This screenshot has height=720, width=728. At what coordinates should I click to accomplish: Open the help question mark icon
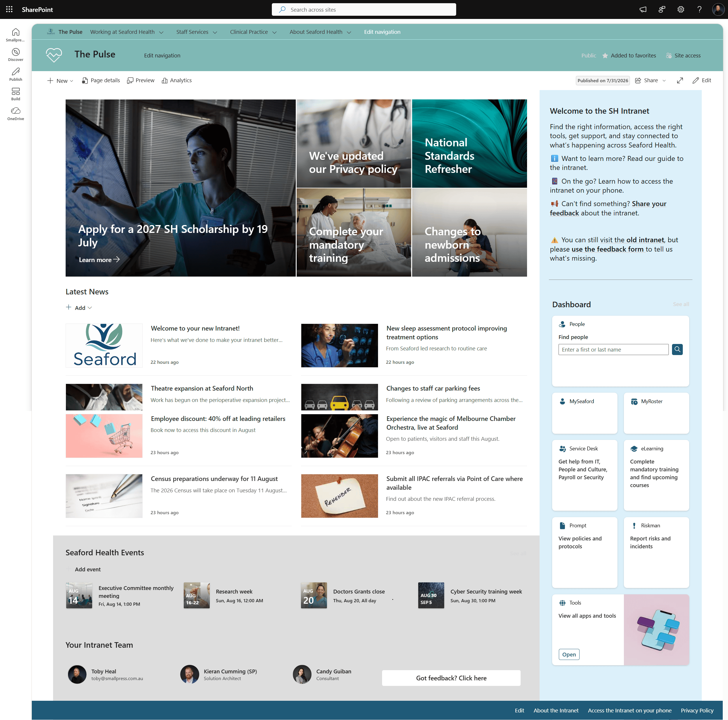[699, 9]
